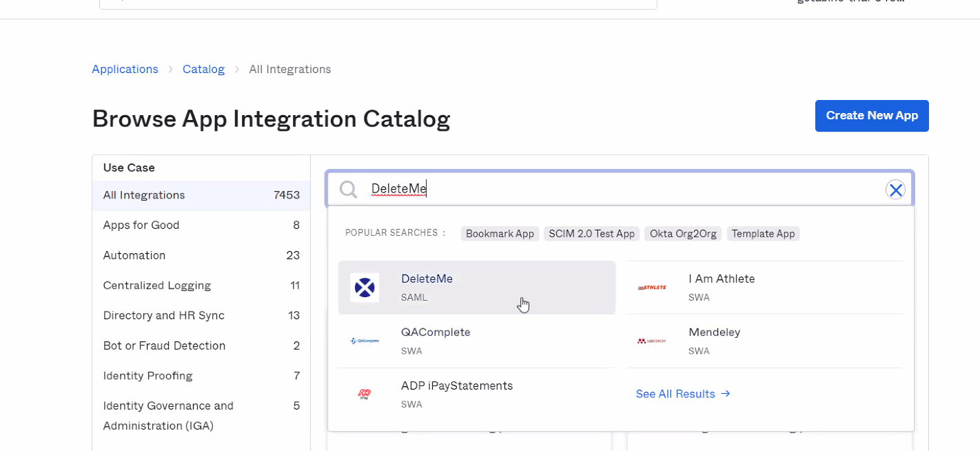Click the DeleteMe search input field
This screenshot has width=980, height=451.
coord(620,190)
